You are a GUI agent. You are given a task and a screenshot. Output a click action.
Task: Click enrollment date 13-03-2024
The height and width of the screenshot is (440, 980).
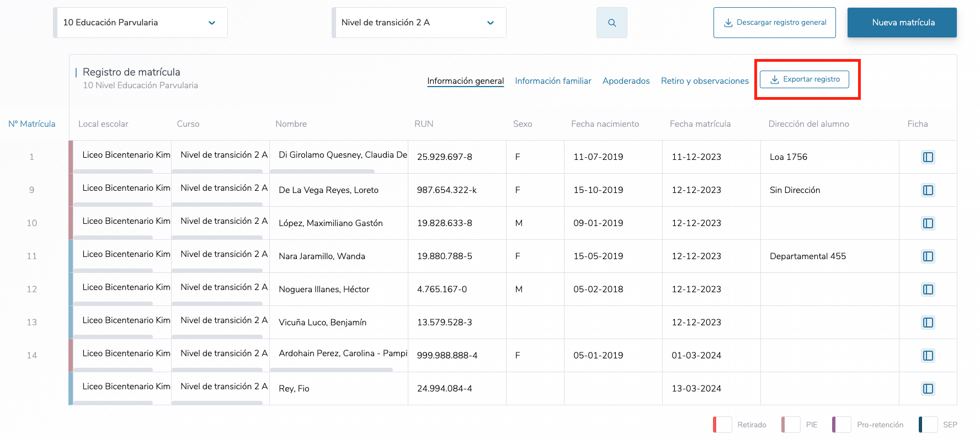(711, 389)
